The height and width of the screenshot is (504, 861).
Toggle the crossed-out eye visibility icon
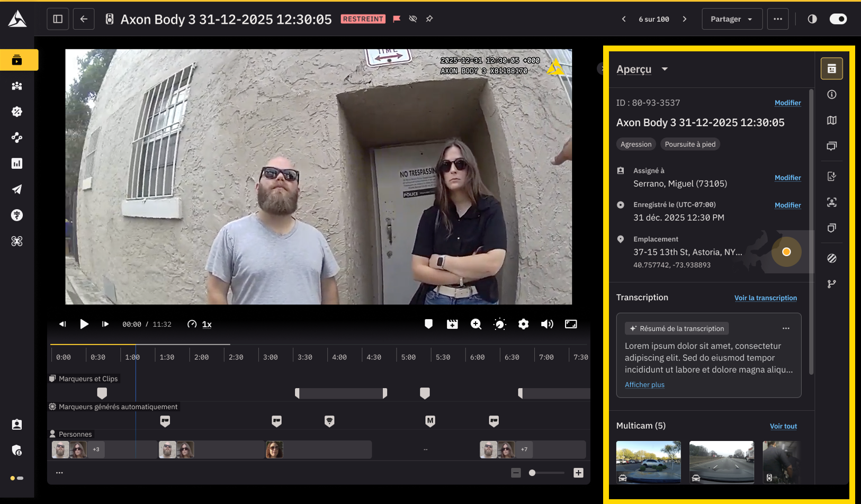pos(413,19)
